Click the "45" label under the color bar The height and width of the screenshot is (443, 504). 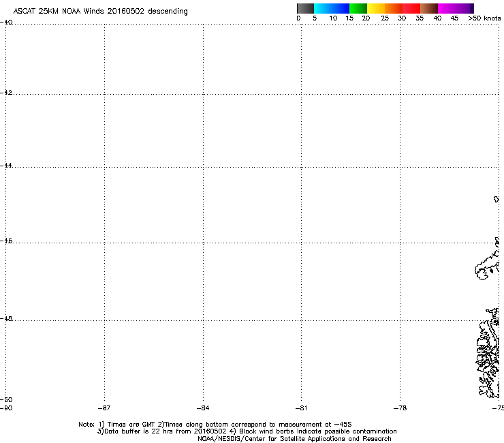[454, 18]
